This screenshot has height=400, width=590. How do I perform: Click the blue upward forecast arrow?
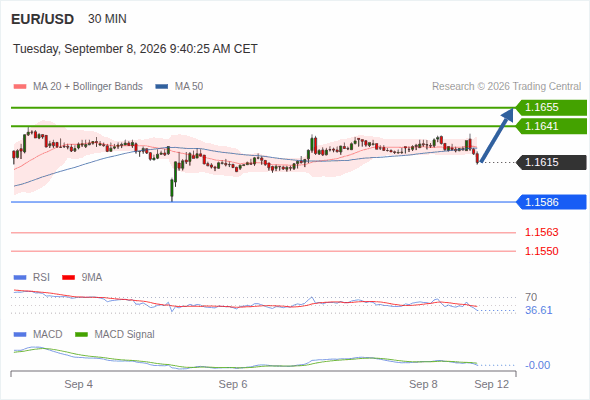point(497,135)
